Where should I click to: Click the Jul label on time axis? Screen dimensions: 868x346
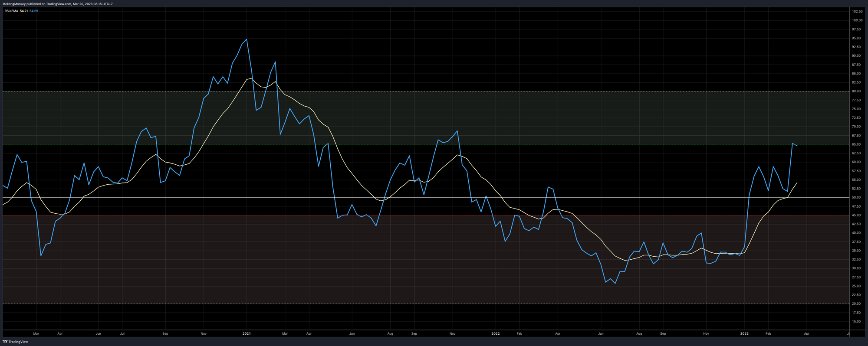point(122,334)
